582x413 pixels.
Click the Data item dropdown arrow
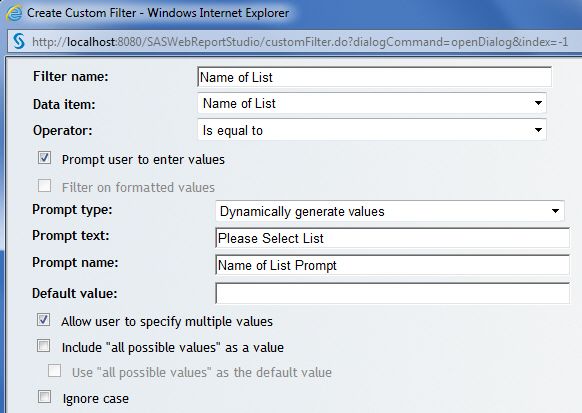click(538, 103)
